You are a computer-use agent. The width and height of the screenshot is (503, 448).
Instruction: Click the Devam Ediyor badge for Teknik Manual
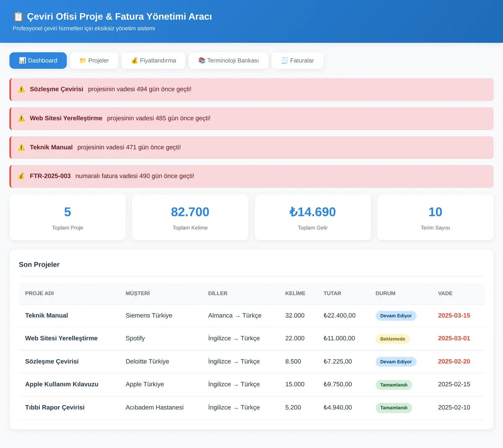(x=396, y=316)
